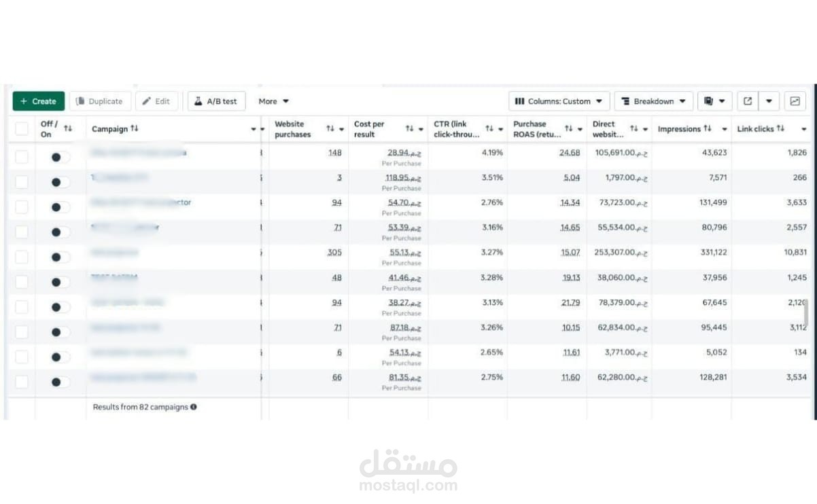Open the More menu
Viewport: 817px width, 504px height.
pyautogui.click(x=273, y=101)
